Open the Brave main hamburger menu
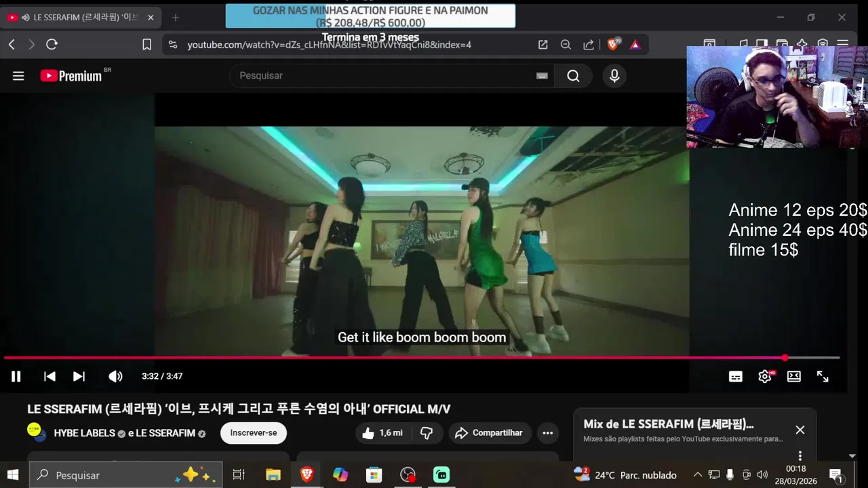This screenshot has height=488, width=868. (x=843, y=44)
